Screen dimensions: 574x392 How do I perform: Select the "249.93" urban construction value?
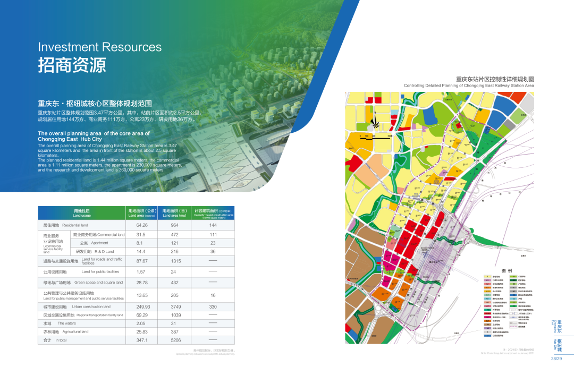click(x=143, y=306)
